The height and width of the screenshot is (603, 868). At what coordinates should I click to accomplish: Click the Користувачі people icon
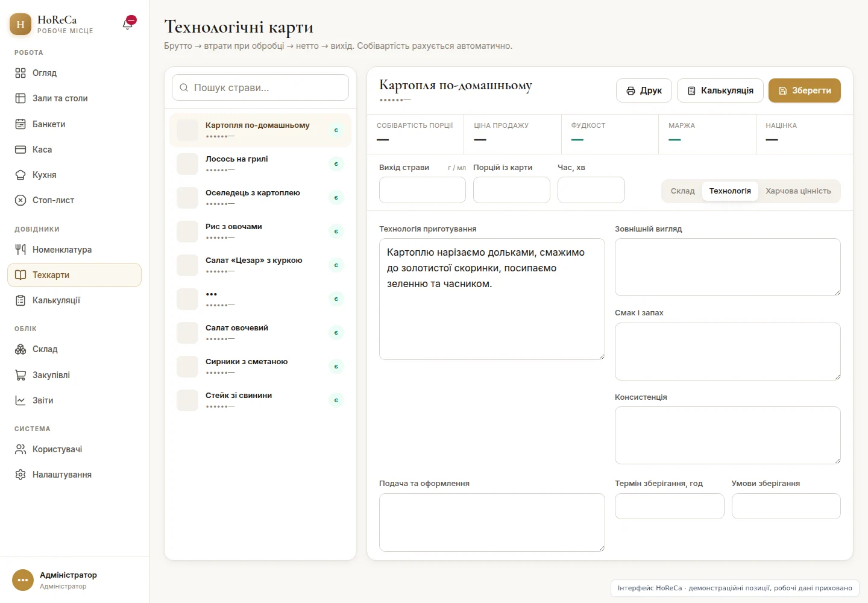[20, 449]
